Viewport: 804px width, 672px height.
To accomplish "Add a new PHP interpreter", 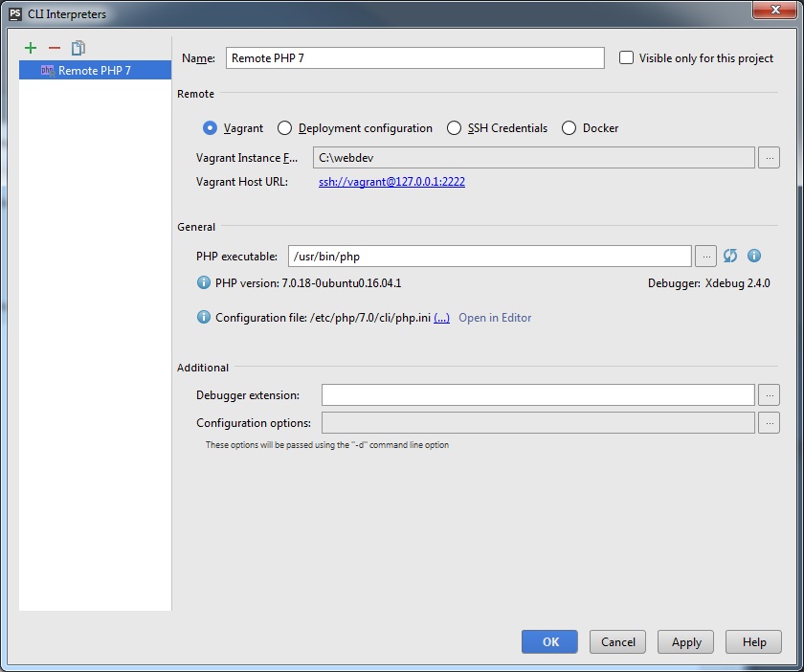I will [30, 47].
